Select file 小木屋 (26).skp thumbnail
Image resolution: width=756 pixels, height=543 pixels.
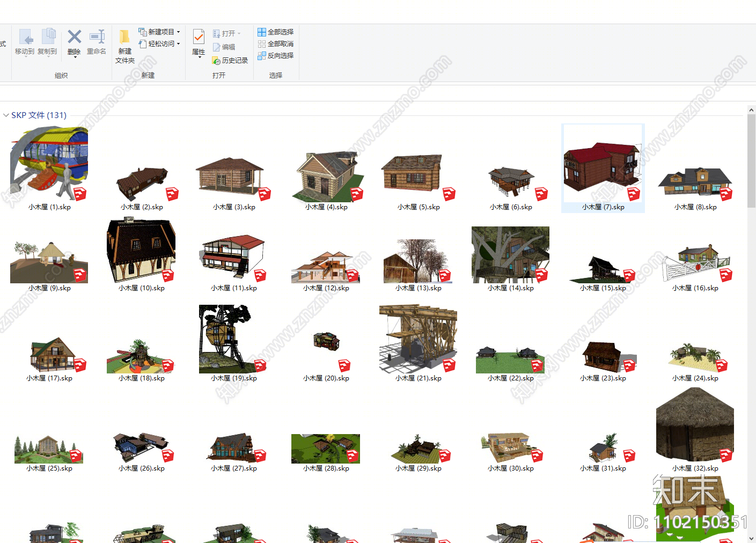click(141, 447)
